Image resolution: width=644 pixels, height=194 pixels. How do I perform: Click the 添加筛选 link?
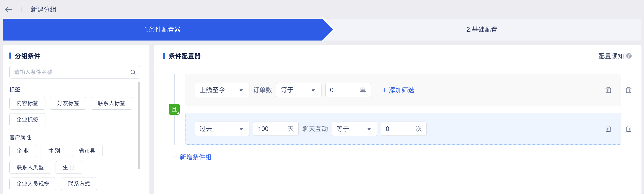coord(398,90)
